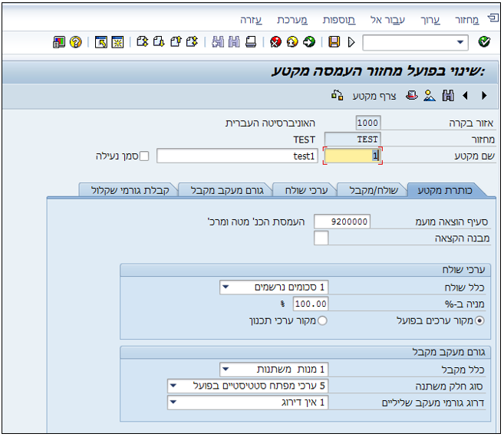
Task: Click the מבנה הקצאה input field
Action: 321,238
